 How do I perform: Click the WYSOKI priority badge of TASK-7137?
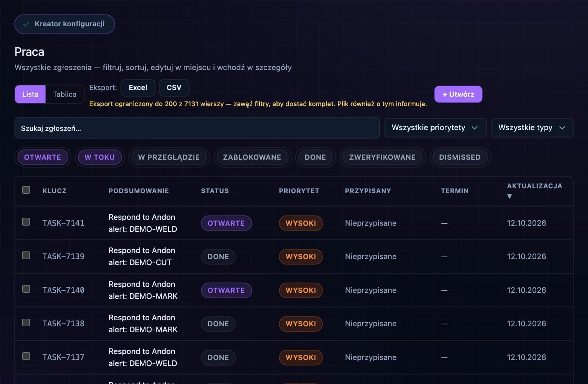click(301, 357)
